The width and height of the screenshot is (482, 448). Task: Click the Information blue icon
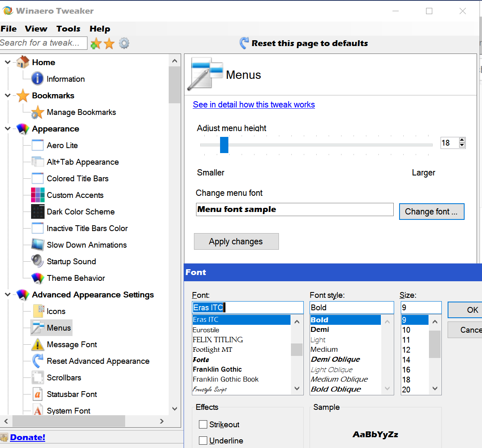point(37,78)
